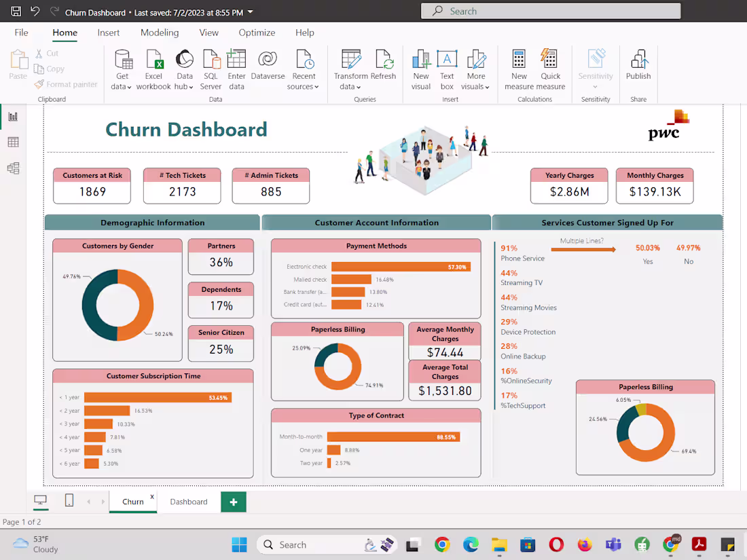Click Enter data in the ribbon

(x=236, y=68)
